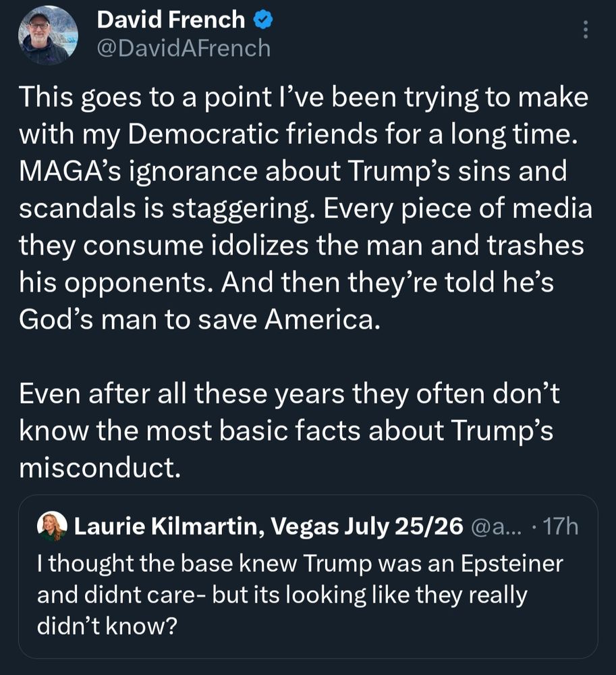The height and width of the screenshot is (675, 616).
Task: Click Laurie Kilmartin's small avatar
Action: coord(52,526)
